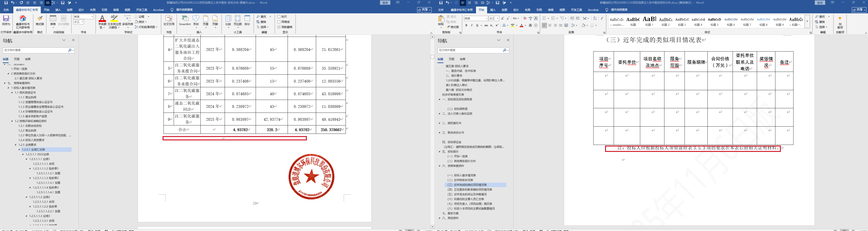Go to 1.2.4 投标人资质要求 heading
Viewport: 868px width, 231px height.
(31, 140)
